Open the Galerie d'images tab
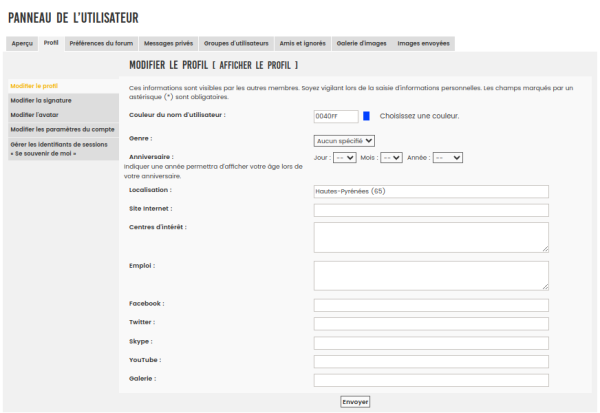The width and height of the screenshot is (600, 413). (361, 43)
